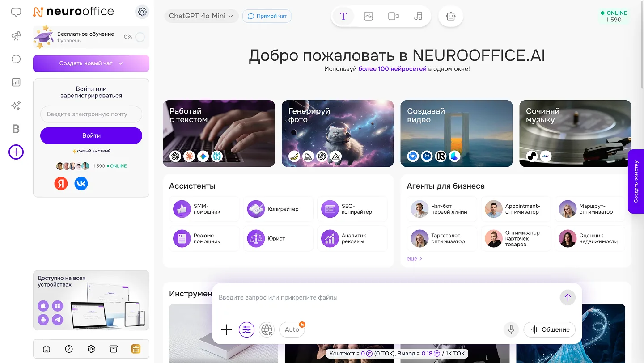This screenshot has width=644, height=363.
Task: Click the 0% training progress circle
Action: pyautogui.click(x=140, y=37)
